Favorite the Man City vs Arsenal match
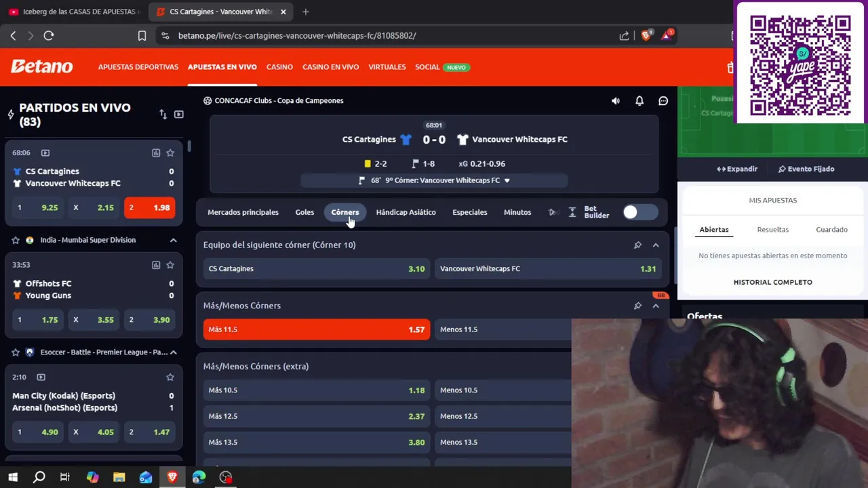 click(x=170, y=377)
